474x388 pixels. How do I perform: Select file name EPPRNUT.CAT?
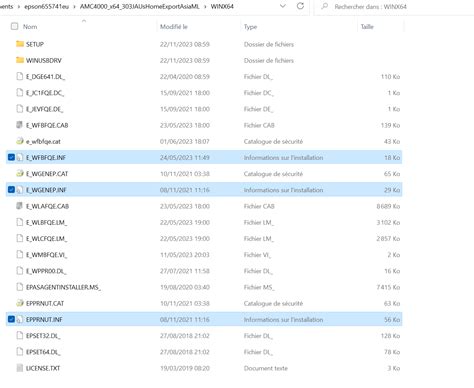tap(45, 303)
